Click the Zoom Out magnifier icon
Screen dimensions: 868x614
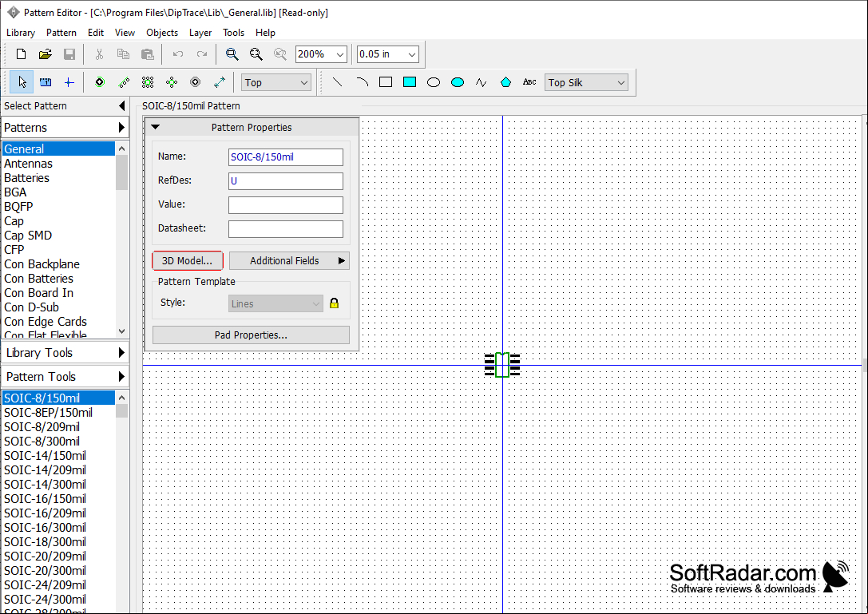pyautogui.click(x=256, y=53)
